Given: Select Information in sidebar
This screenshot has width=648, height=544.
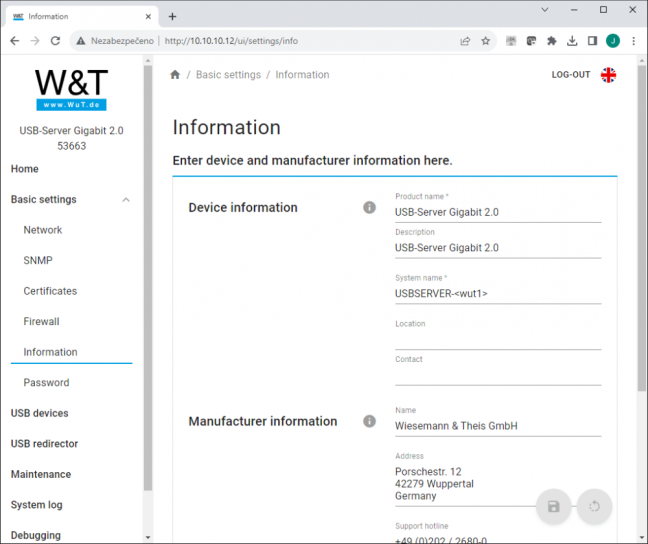Looking at the screenshot, I should point(50,352).
